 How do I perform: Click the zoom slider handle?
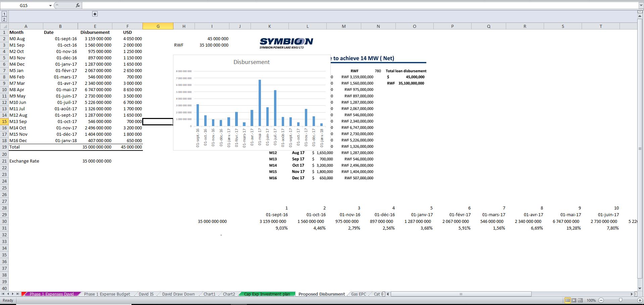[x=621, y=300]
